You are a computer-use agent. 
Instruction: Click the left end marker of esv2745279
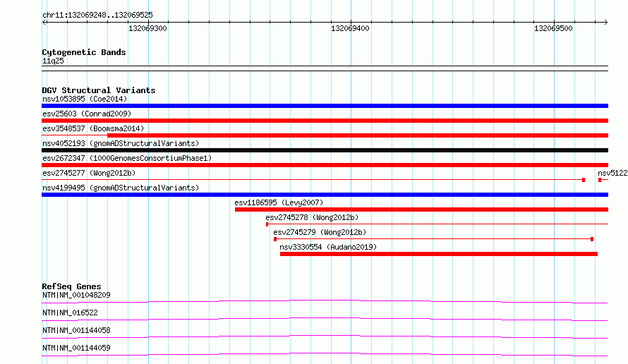point(275,239)
